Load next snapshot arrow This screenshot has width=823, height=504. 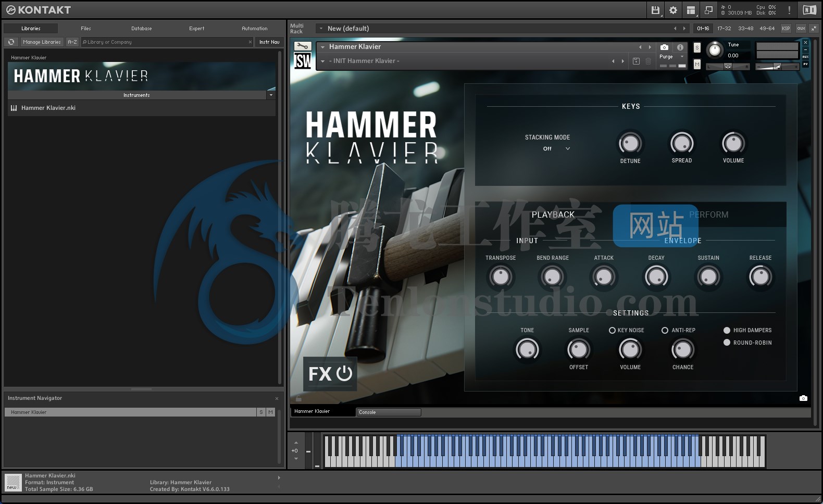tap(622, 61)
